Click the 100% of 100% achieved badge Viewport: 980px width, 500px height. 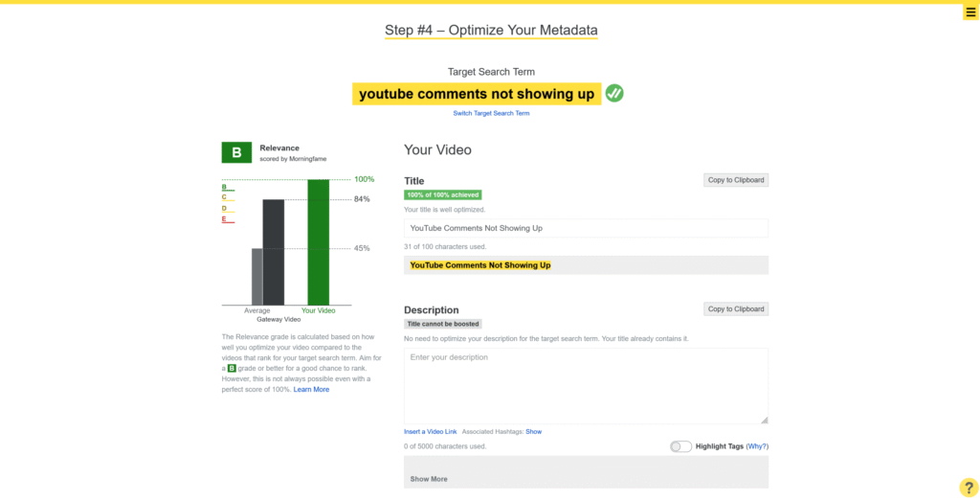coord(442,194)
